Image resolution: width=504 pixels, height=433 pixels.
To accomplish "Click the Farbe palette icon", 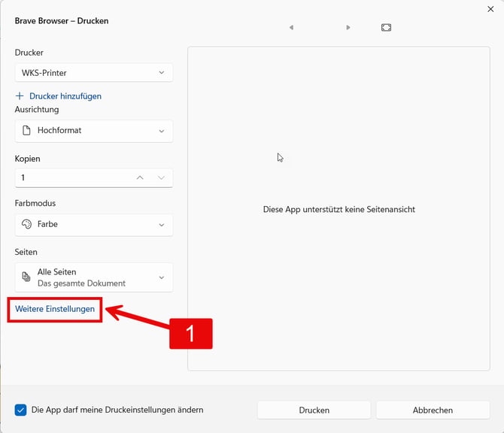I will (x=26, y=224).
